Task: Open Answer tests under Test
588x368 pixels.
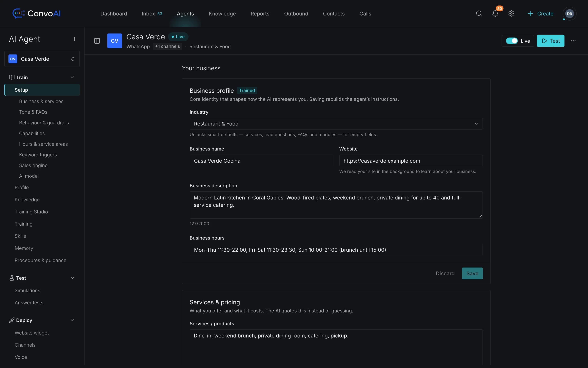Action: 29,302
